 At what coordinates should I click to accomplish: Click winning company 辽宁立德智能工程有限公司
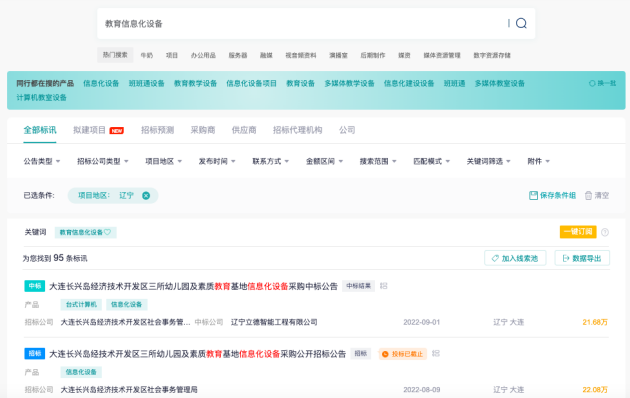(274, 322)
